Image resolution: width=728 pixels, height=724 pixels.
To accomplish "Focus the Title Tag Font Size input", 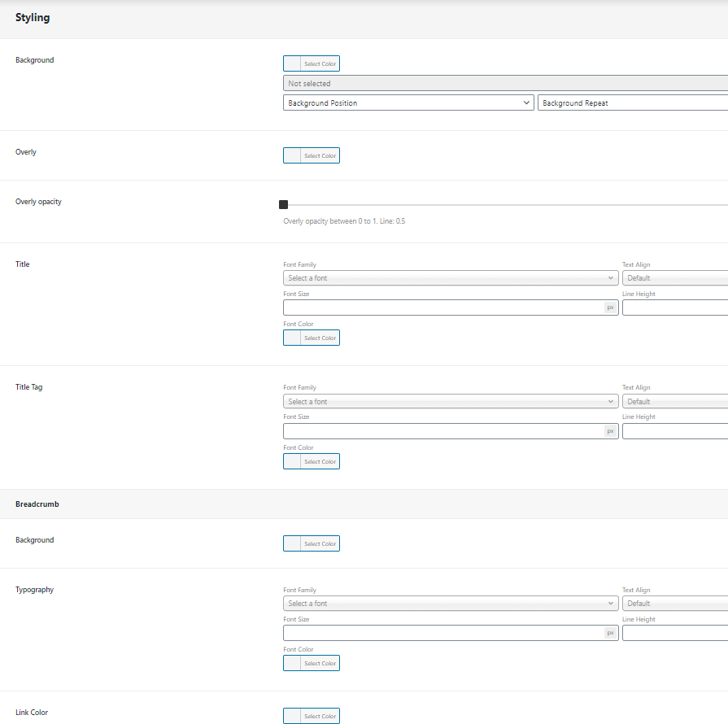I will pyautogui.click(x=443, y=431).
